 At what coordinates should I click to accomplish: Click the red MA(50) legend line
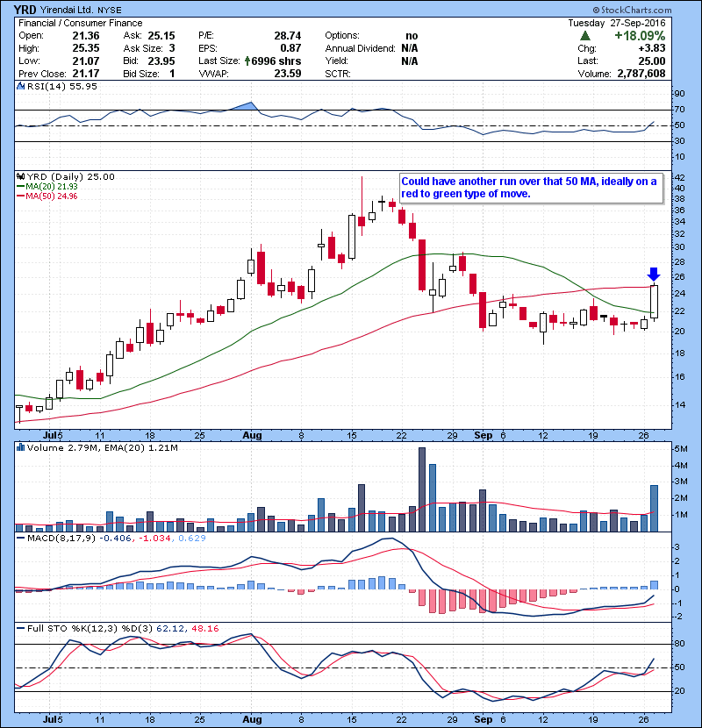tap(20, 196)
